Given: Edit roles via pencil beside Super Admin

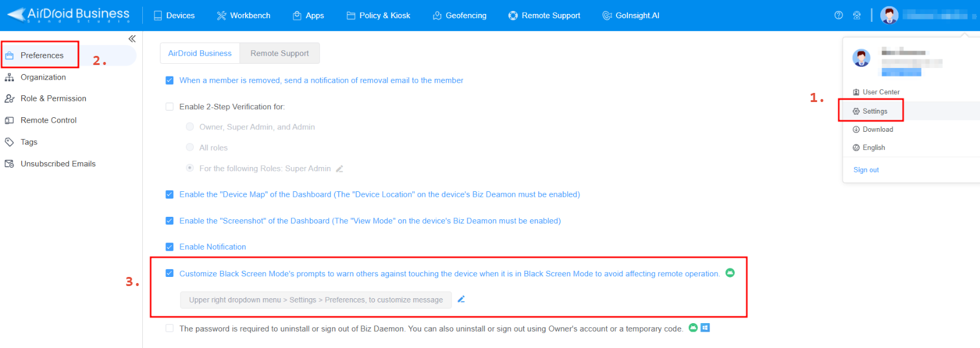Looking at the screenshot, I should 340,169.
